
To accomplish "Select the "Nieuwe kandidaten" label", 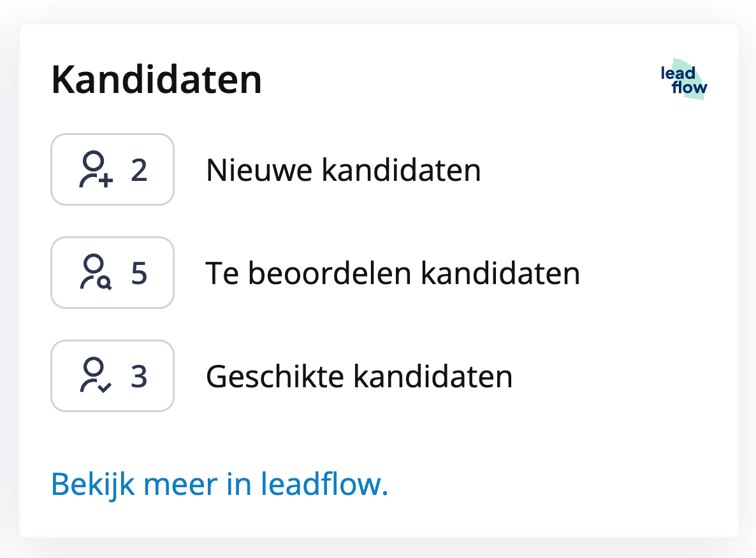I will (x=343, y=170).
